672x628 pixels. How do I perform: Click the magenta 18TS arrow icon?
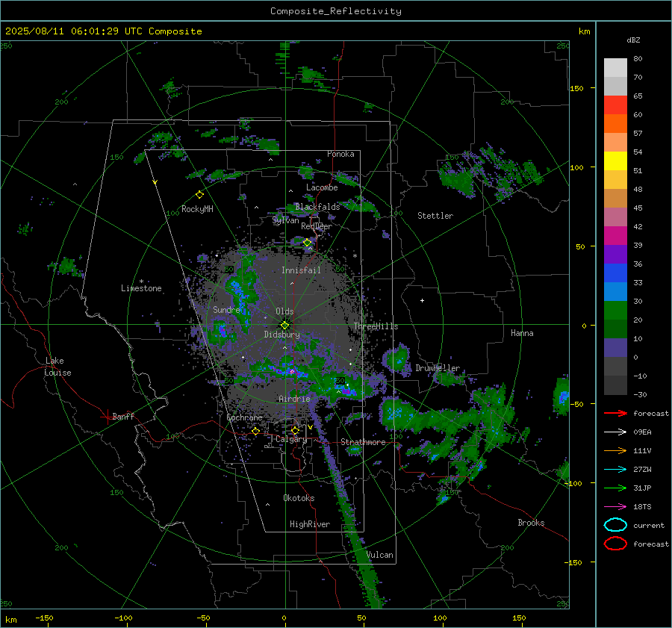pyautogui.click(x=615, y=507)
